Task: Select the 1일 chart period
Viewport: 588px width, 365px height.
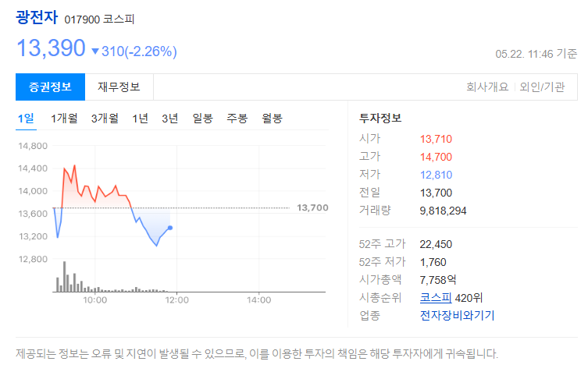Action: 26,119
